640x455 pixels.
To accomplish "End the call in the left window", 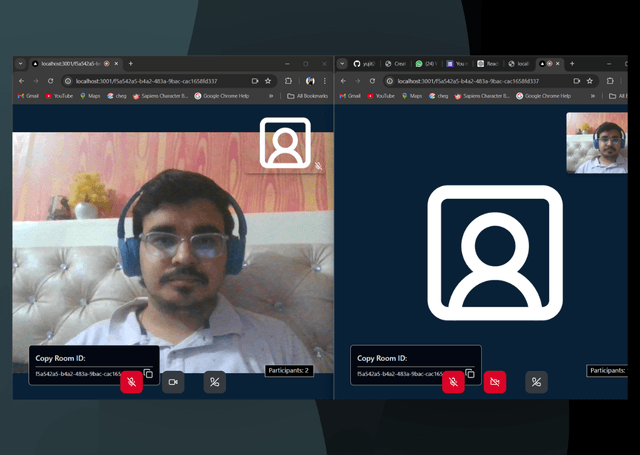I will (x=215, y=382).
